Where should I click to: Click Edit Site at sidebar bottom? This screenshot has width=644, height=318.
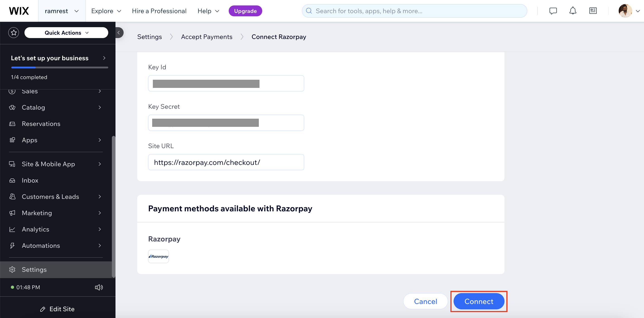click(57, 309)
